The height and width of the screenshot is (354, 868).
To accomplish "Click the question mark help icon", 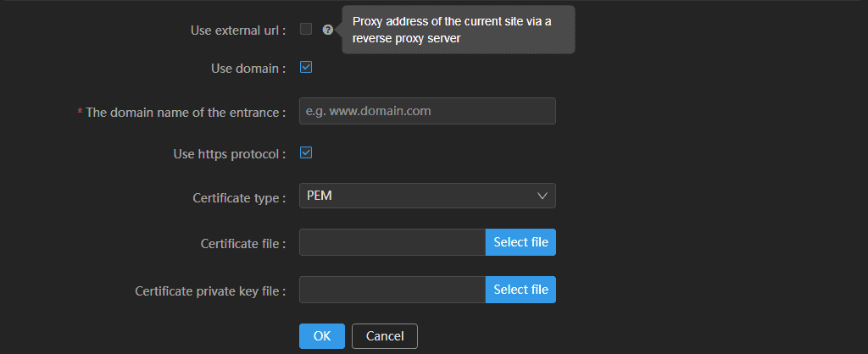I will point(328,30).
